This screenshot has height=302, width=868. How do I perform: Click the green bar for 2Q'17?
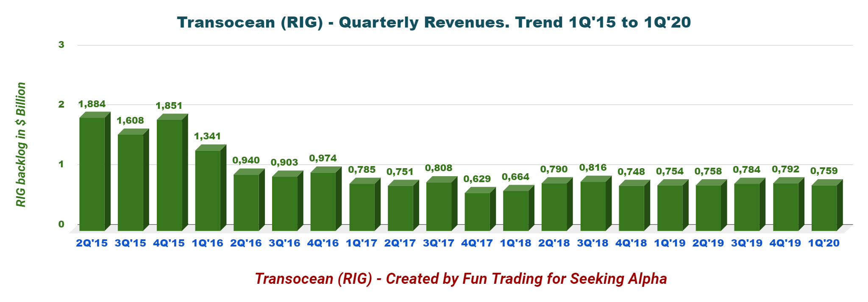click(x=403, y=205)
